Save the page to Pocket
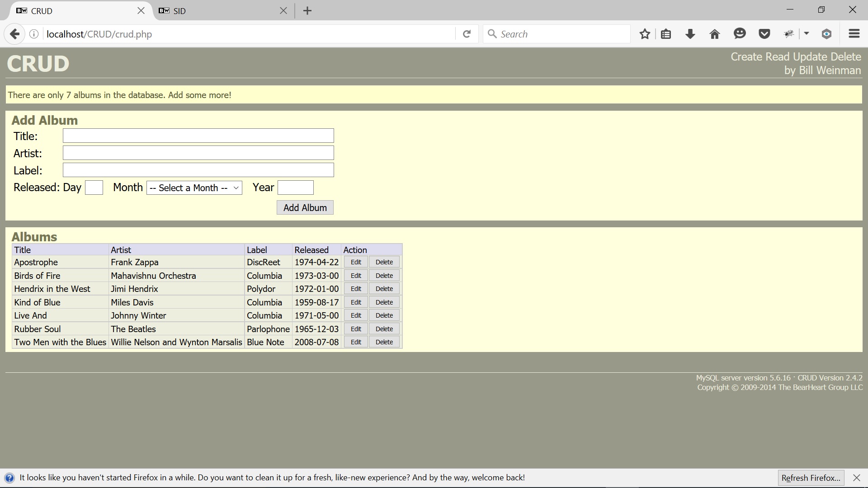 pos(764,33)
